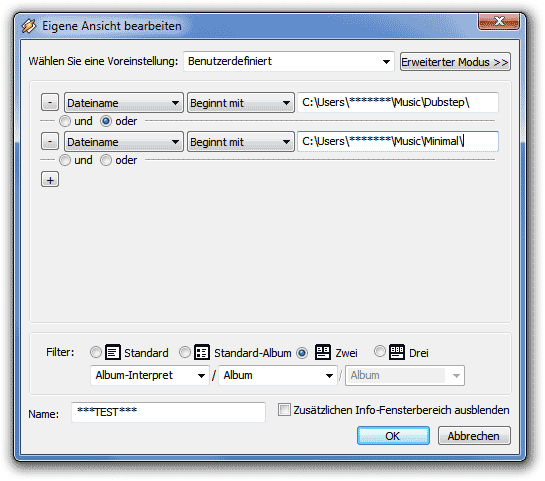The width and height of the screenshot is (545, 481).
Task: Open the Album-Interpret filter dropdown
Action: pyautogui.click(x=150, y=375)
